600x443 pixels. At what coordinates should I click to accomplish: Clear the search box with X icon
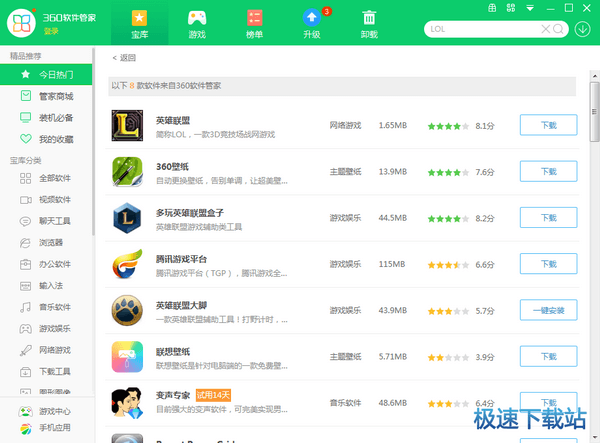click(x=546, y=29)
